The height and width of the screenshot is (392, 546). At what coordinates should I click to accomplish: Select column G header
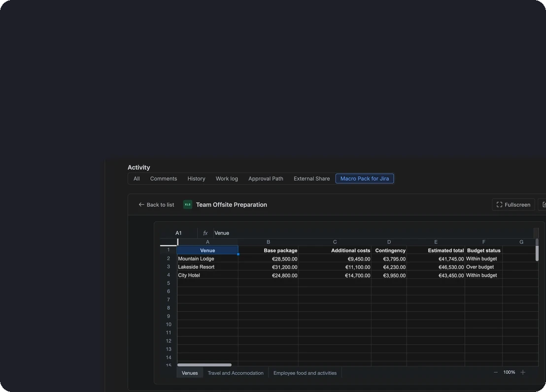click(x=521, y=242)
